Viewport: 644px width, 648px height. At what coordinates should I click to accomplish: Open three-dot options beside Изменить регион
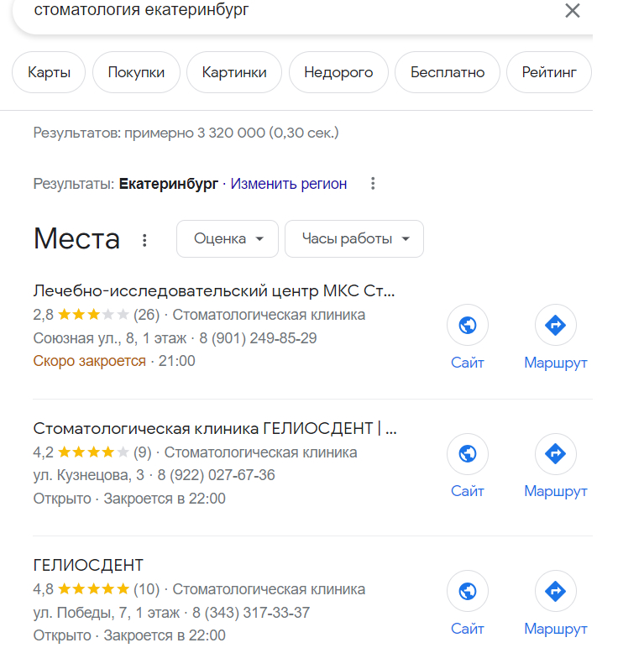click(x=374, y=184)
